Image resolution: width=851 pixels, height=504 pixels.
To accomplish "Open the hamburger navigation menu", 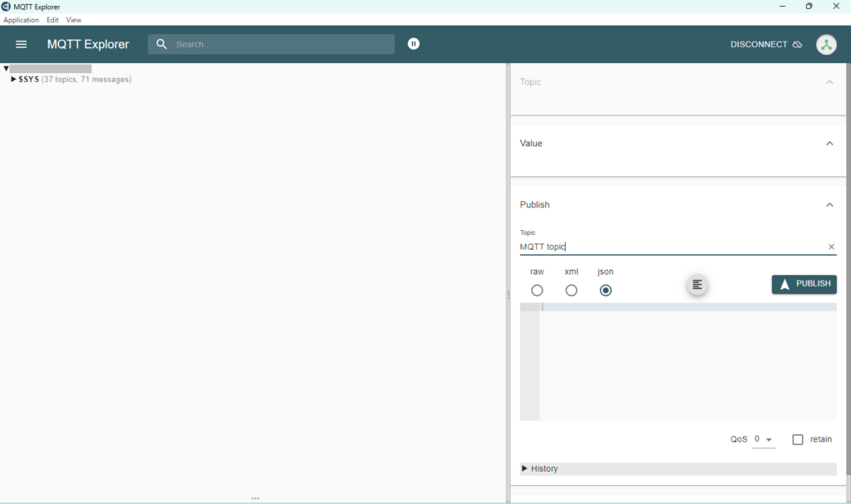I will click(x=22, y=44).
